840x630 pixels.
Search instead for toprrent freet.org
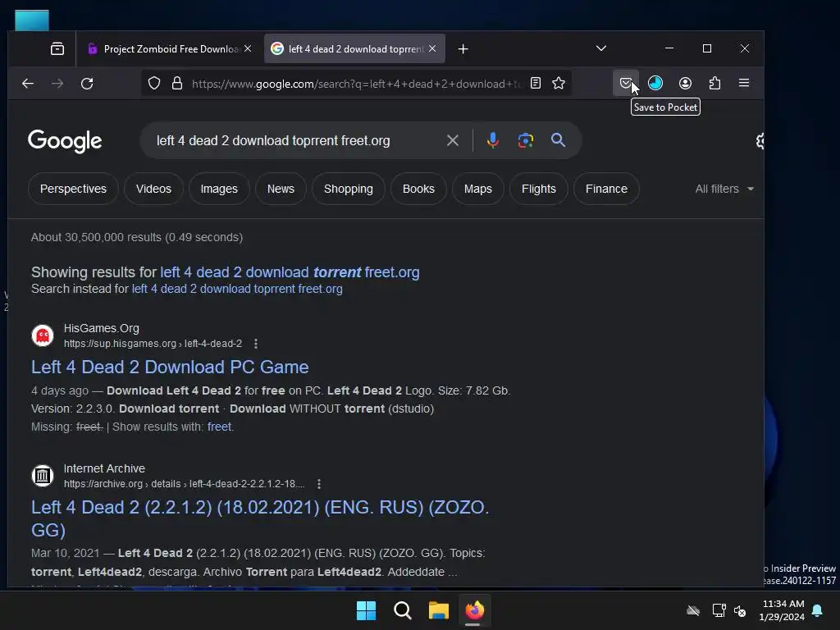point(237,289)
